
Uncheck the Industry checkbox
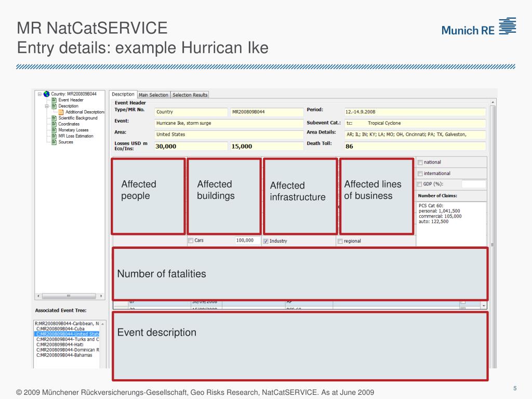coord(265,241)
